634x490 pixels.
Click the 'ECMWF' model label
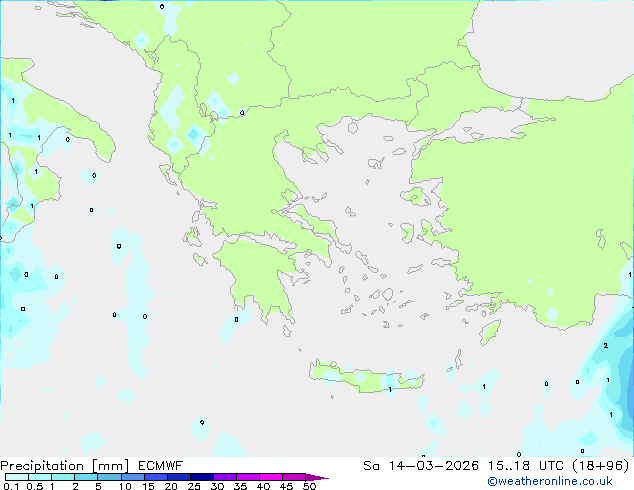(x=161, y=466)
